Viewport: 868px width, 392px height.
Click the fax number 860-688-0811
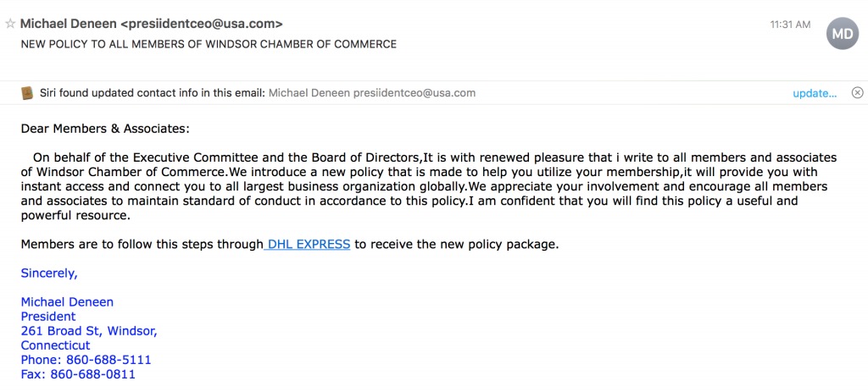click(x=93, y=374)
